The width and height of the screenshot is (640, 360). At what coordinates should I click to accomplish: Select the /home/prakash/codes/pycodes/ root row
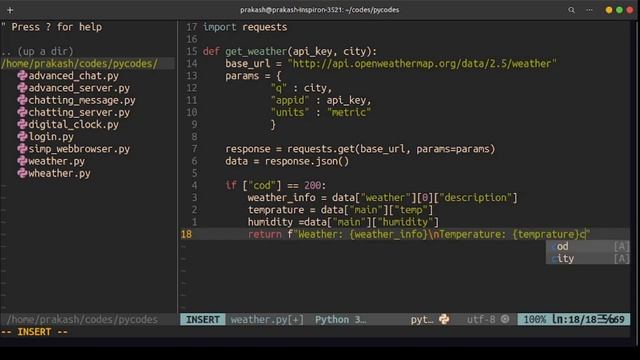click(x=87, y=64)
